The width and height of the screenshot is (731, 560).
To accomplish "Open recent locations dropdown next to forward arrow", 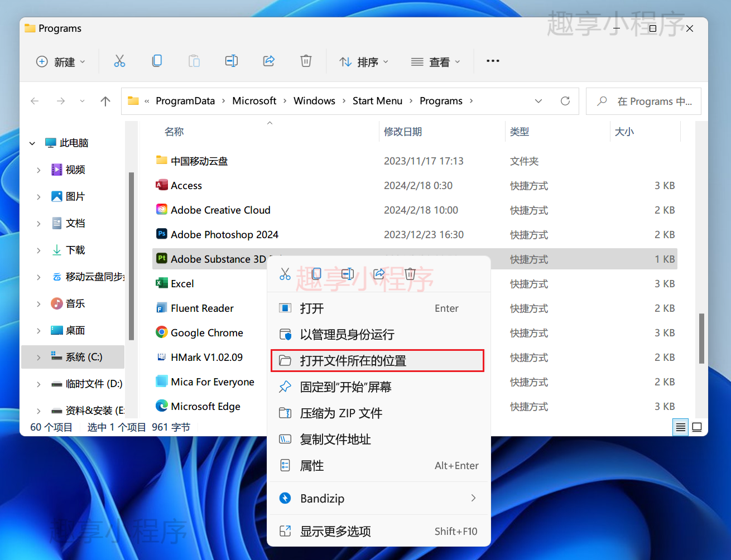I will (83, 101).
